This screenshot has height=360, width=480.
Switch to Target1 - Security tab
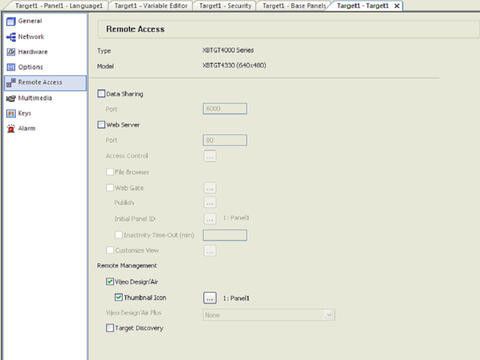(225, 6)
